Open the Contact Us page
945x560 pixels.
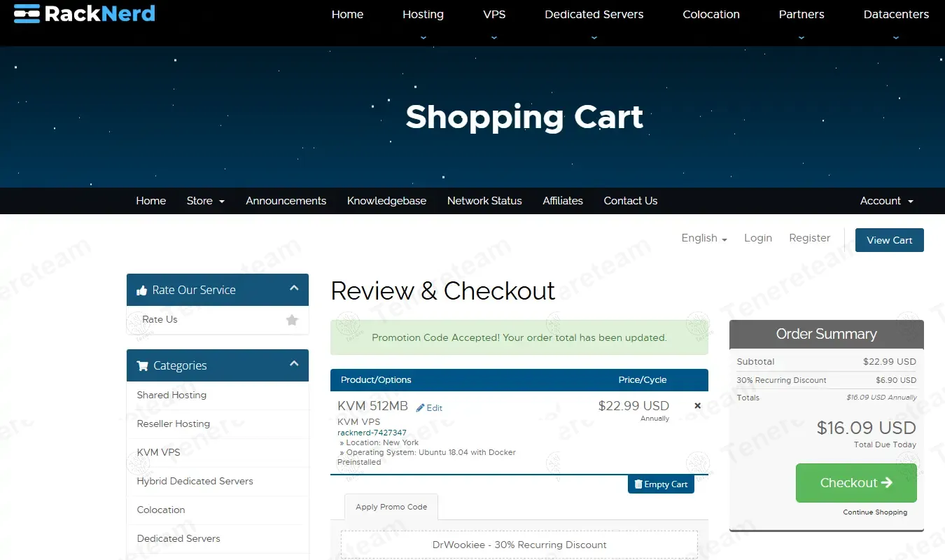tap(631, 201)
